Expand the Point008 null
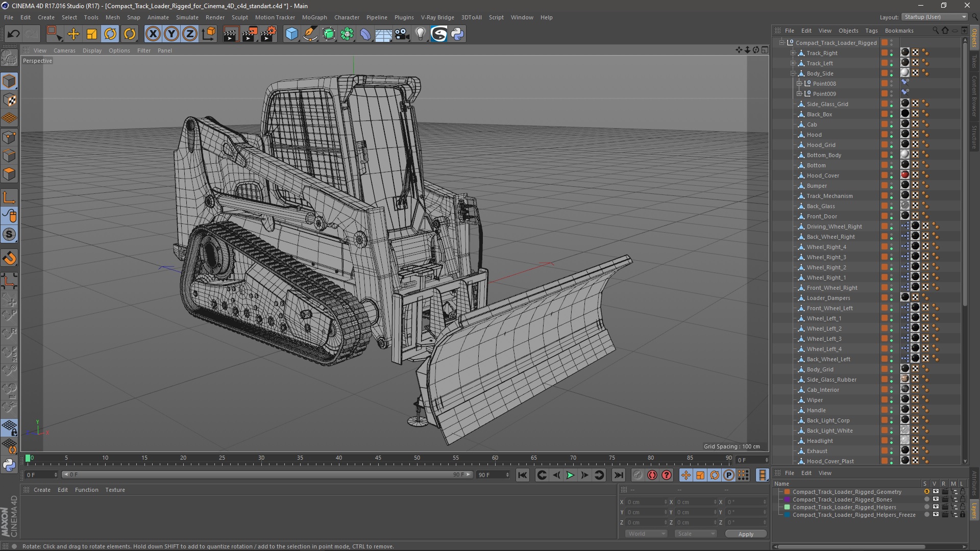 799,84
